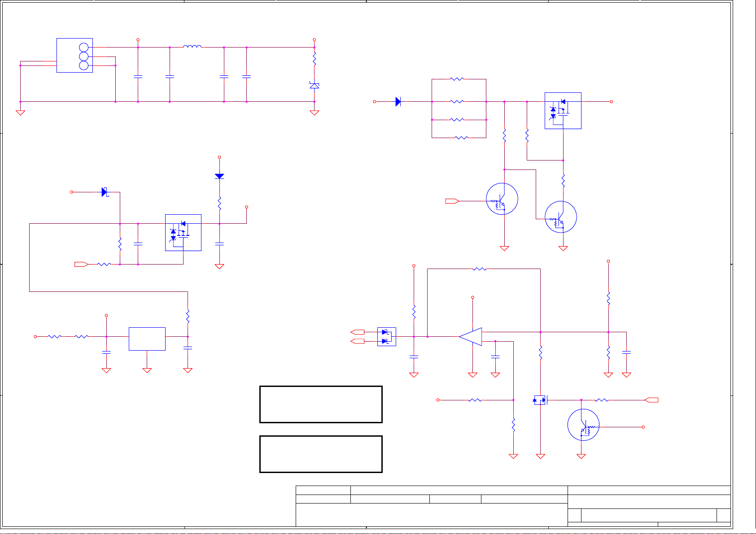This screenshot has height=534, width=756.
Task: Select the upper red port left of the dual-diode box
Action: tap(358, 332)
